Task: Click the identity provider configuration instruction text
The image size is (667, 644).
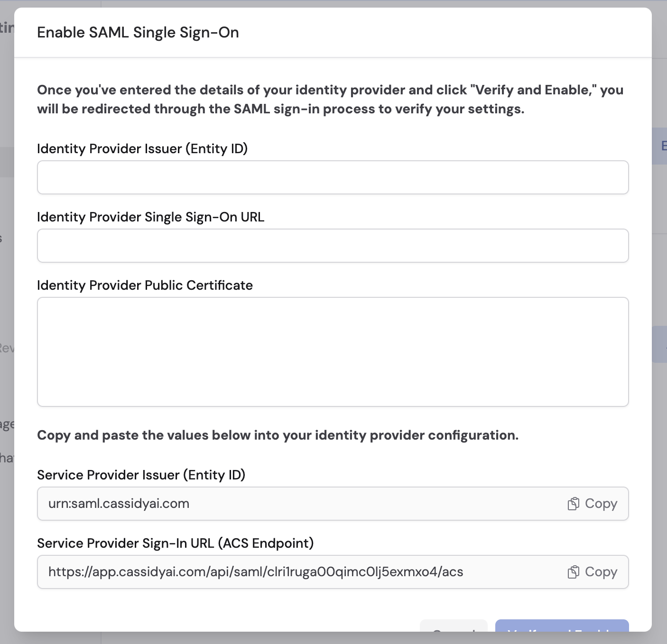Action: coord(278,435)
